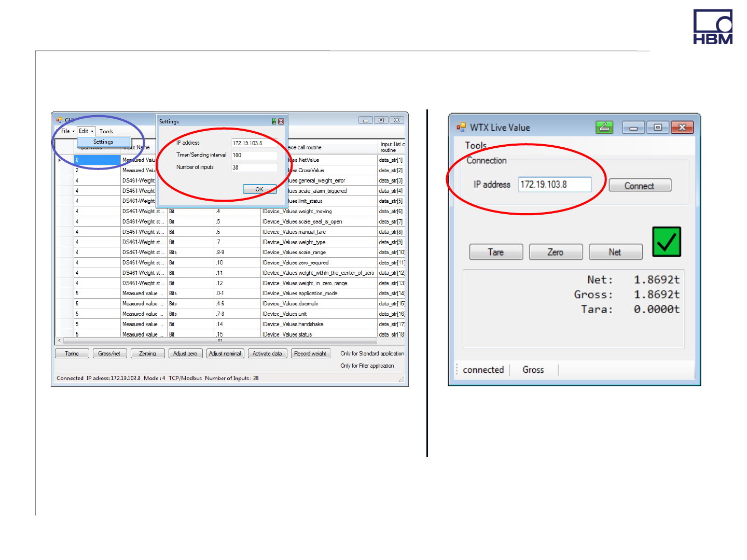Screen dimensions: 747x560
Task: Select the IDevice_Values.zero_required cell
Action: pos(319,263)
